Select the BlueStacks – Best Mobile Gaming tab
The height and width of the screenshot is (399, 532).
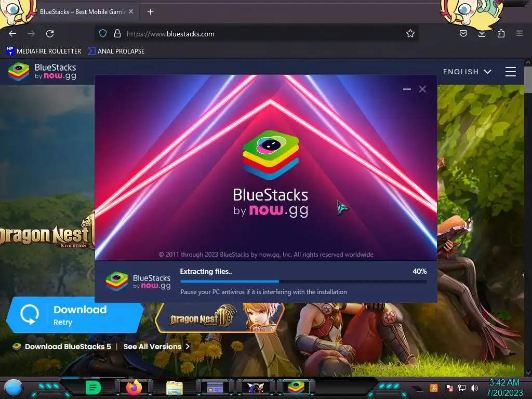(x=83, y=11)
